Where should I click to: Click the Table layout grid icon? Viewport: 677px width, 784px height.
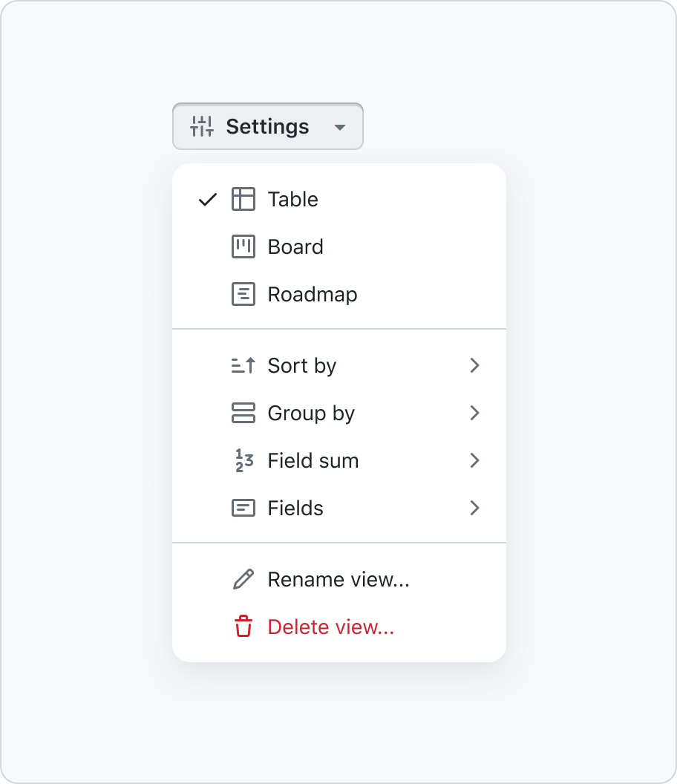[243, 199]
